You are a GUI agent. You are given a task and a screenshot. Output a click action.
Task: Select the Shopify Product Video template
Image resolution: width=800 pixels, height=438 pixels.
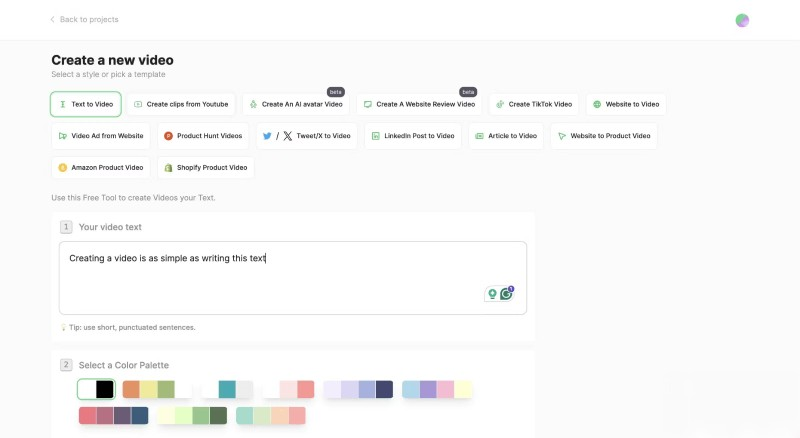205,167
